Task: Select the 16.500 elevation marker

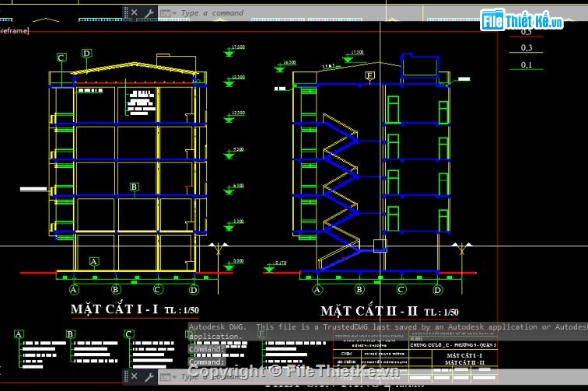Action: [285, 65]
